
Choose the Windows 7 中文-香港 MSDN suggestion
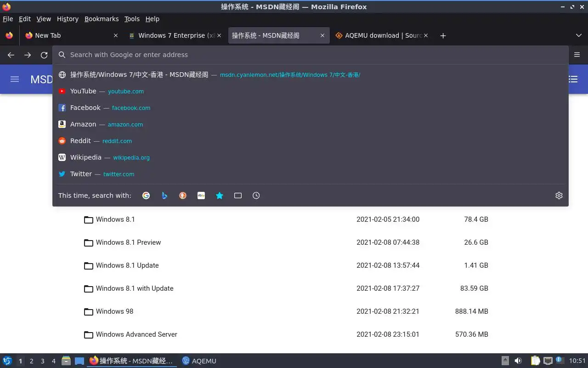311,75
